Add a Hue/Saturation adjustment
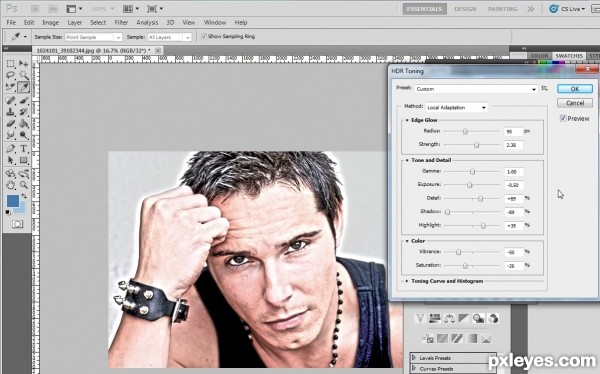The width and height of the screenshot is (600, 374). (x=435, y=318)
